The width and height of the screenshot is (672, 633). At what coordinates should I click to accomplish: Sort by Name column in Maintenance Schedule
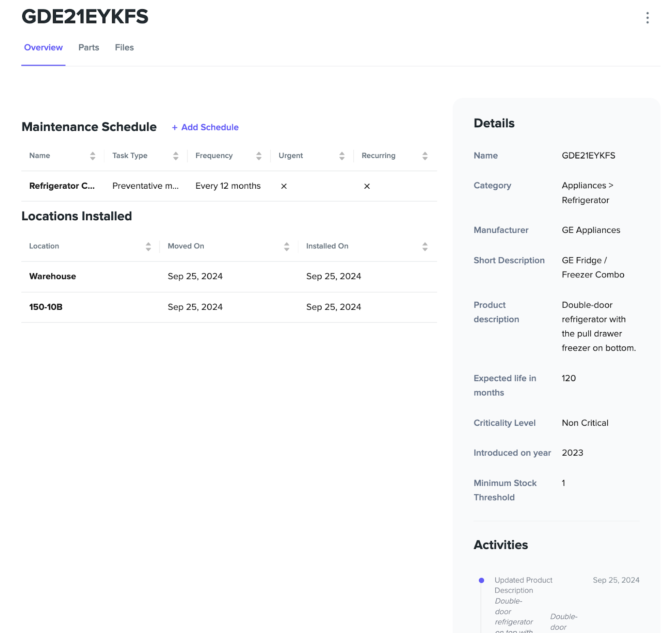point(92,156)
